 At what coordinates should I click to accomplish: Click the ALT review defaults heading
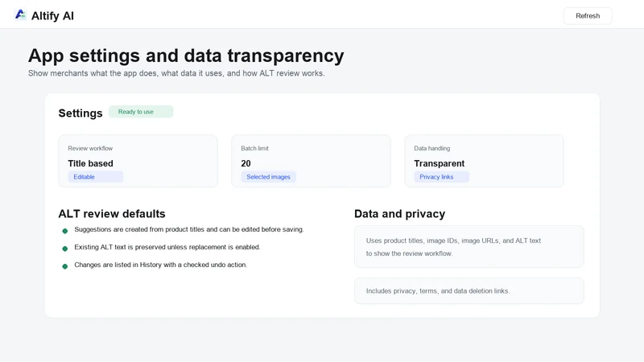[112, 214]
